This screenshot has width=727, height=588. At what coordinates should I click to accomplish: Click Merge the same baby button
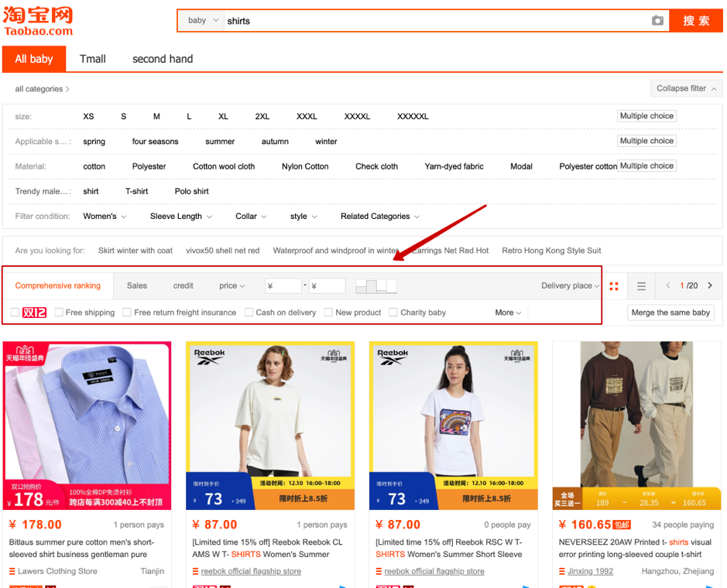tap(670, 313)
